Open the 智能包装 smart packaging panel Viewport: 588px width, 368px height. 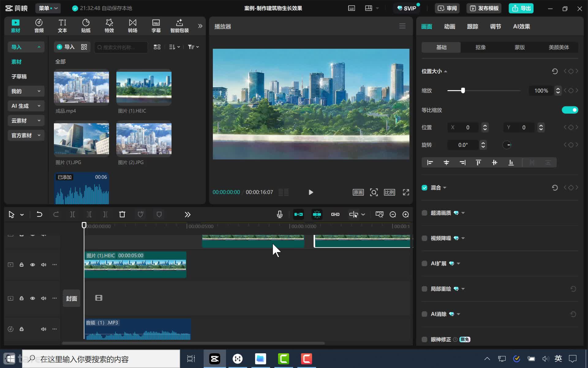179,26
